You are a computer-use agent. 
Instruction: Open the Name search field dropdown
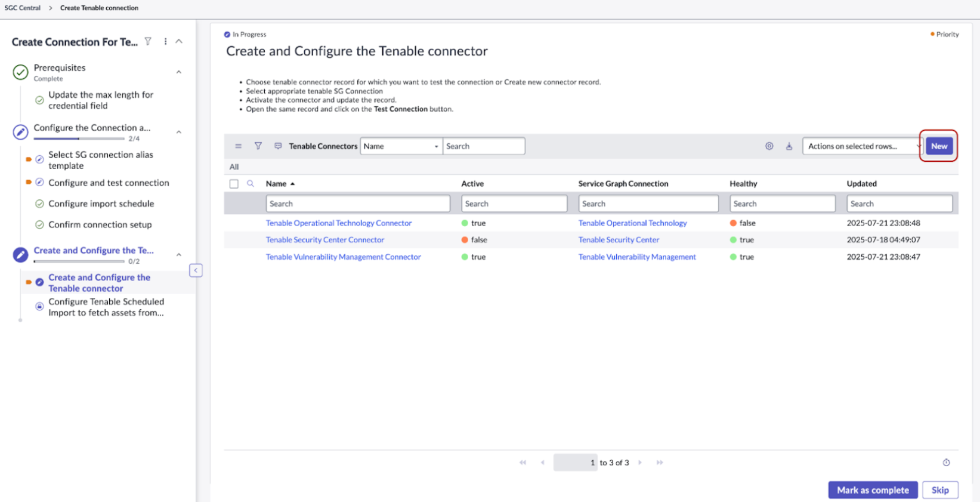[x=401, y=146]
